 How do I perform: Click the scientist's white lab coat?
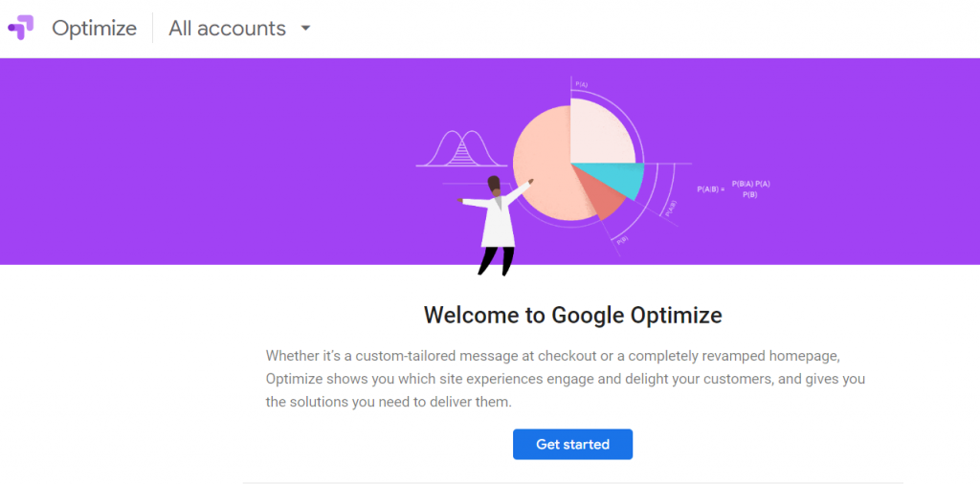pyautogui.click(x=498, y=225)
